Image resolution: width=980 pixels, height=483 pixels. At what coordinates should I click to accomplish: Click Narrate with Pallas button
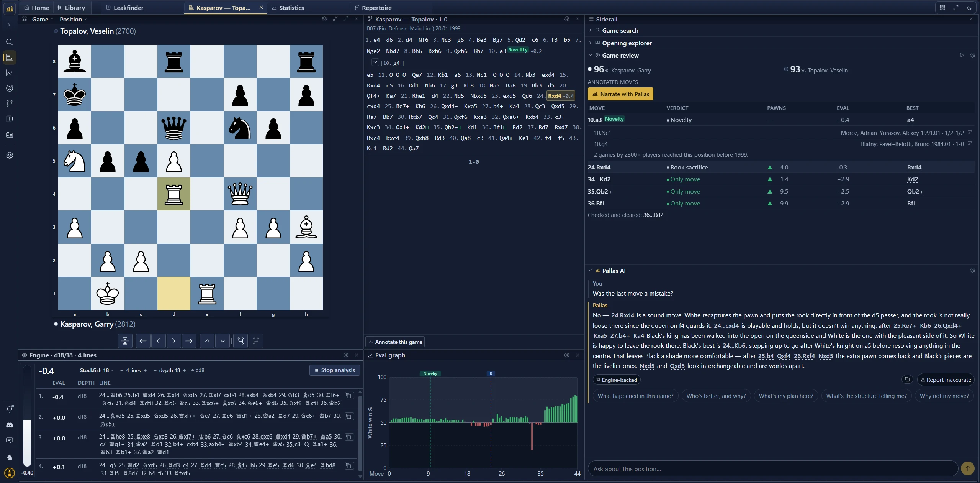tap(620, 94)
